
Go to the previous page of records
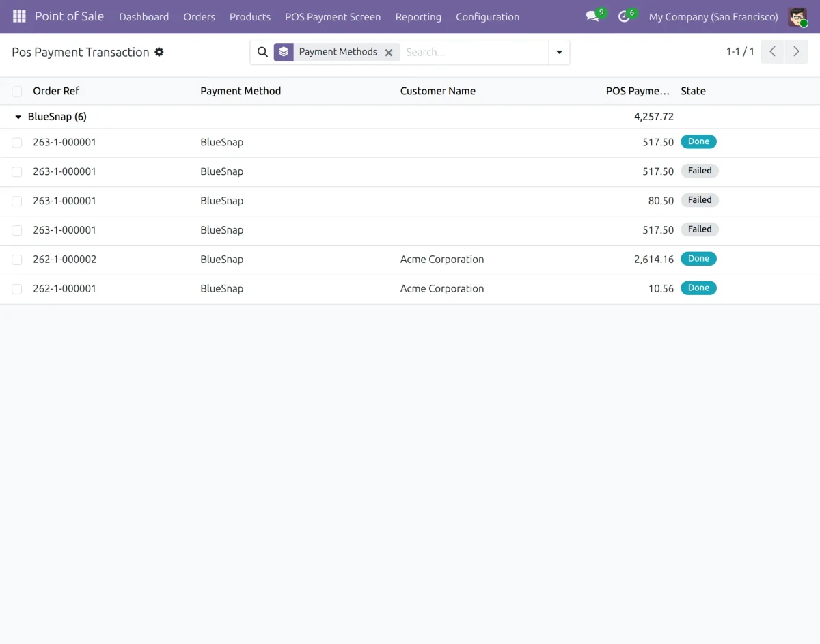click(x=772, y=52)
